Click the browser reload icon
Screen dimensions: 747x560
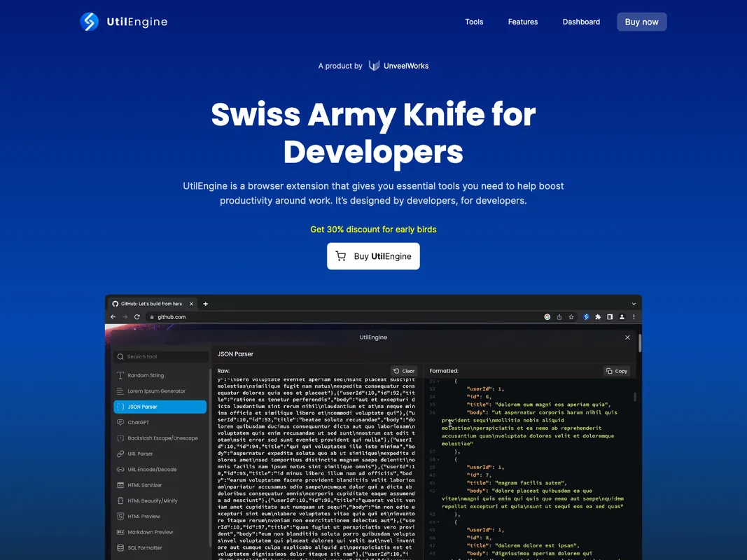137,317
